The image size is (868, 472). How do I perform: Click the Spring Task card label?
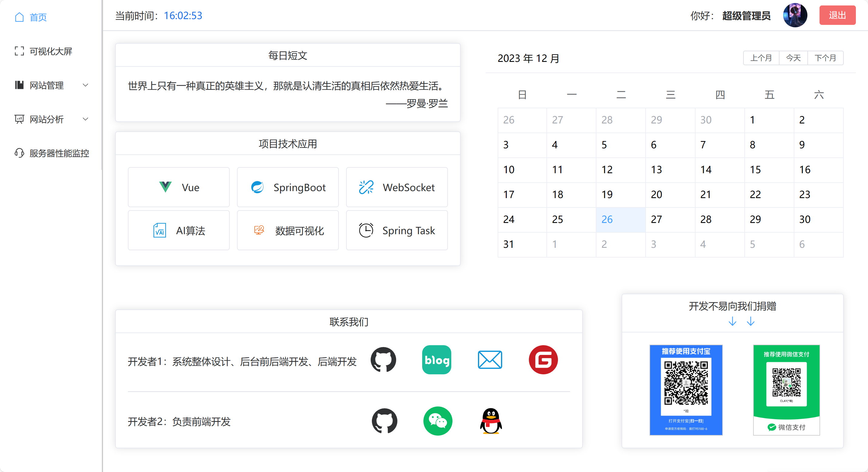[x=409, y=231]
